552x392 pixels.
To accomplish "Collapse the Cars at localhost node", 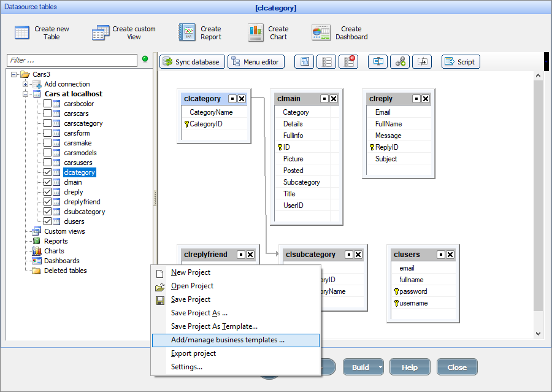I will point(26,94).
